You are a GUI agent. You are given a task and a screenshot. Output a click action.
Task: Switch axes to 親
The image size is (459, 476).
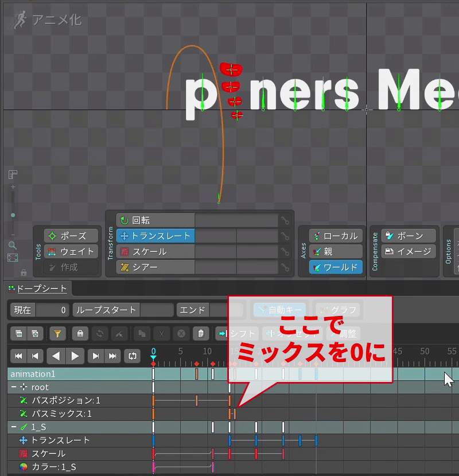point(336,251)
